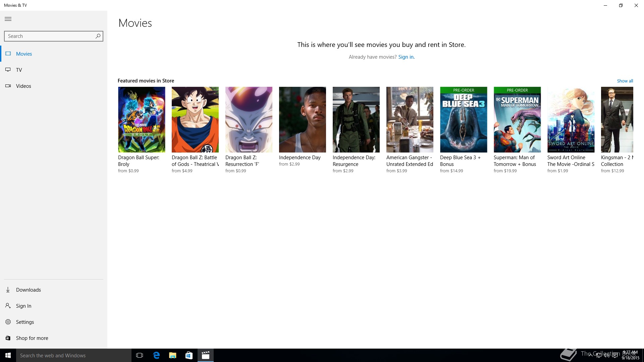Click the from $12.99 price
Viewport: 644px width, 362px height.
point(612,171)
